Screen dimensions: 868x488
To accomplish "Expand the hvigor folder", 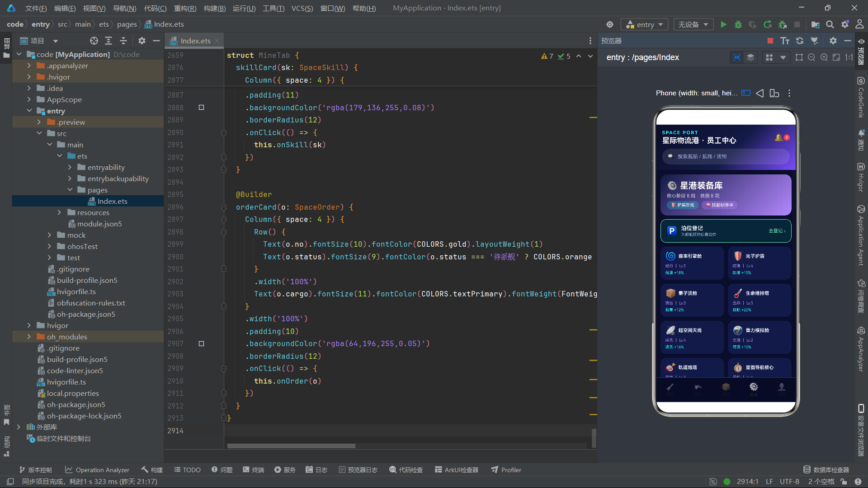I will pyautogui.click(x=29, y=325).
